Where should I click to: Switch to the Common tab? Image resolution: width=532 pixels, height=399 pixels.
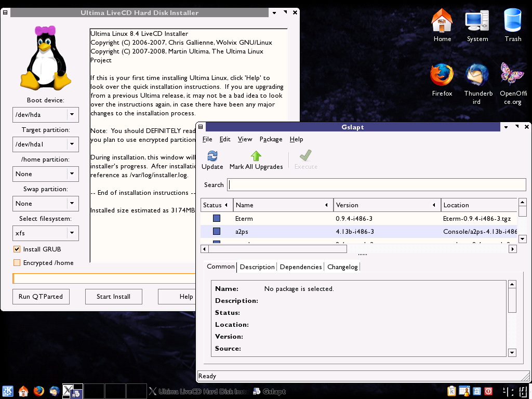[x=220, y=267]
